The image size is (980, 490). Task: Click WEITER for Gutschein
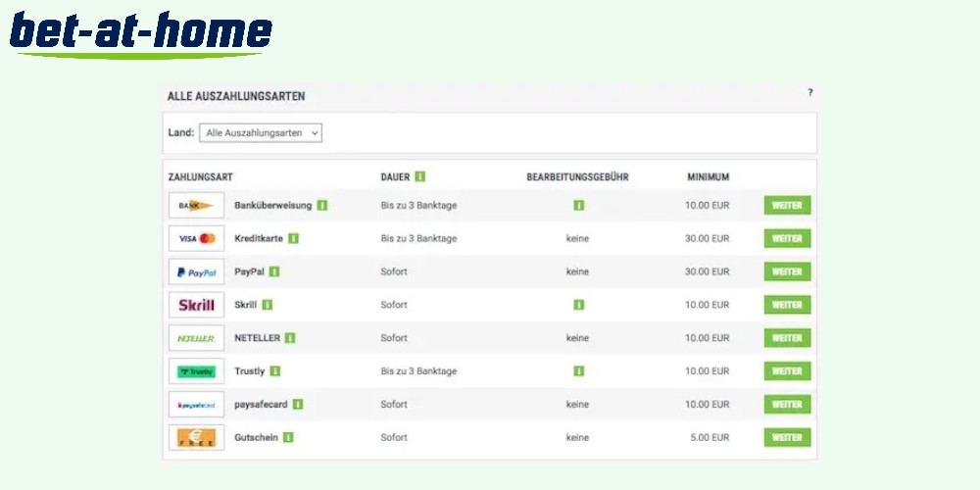coord(787,437)
